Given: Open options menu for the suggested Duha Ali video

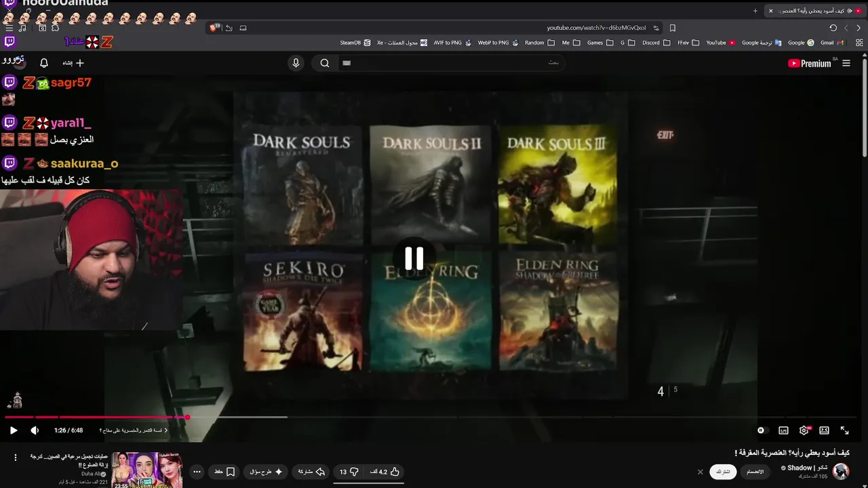Looking at the screenshot, I should tap(15, 457).
